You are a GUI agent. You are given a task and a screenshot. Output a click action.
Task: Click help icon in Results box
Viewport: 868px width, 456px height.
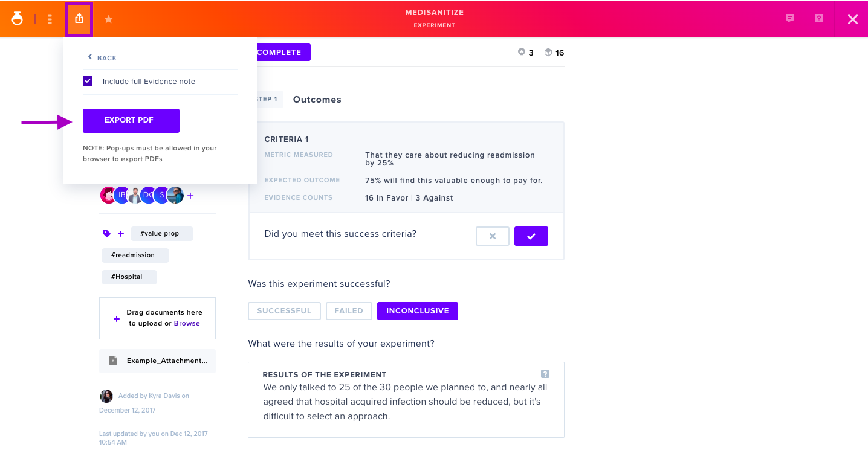(x=545, y=374)
